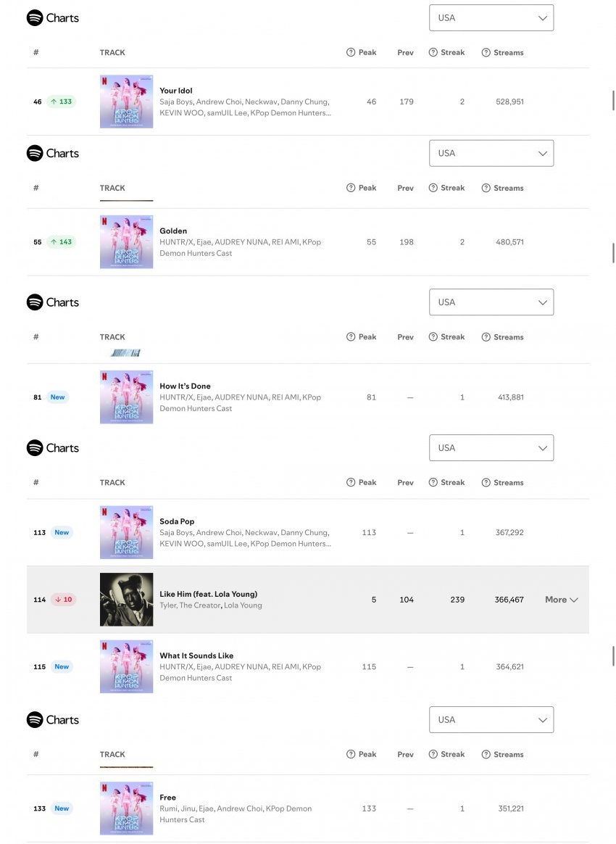Image resolution: width=616 pixels, height=844 pixels.
Task: Open USA country dropdown above Your Idol section
Action: coord(491,18)
